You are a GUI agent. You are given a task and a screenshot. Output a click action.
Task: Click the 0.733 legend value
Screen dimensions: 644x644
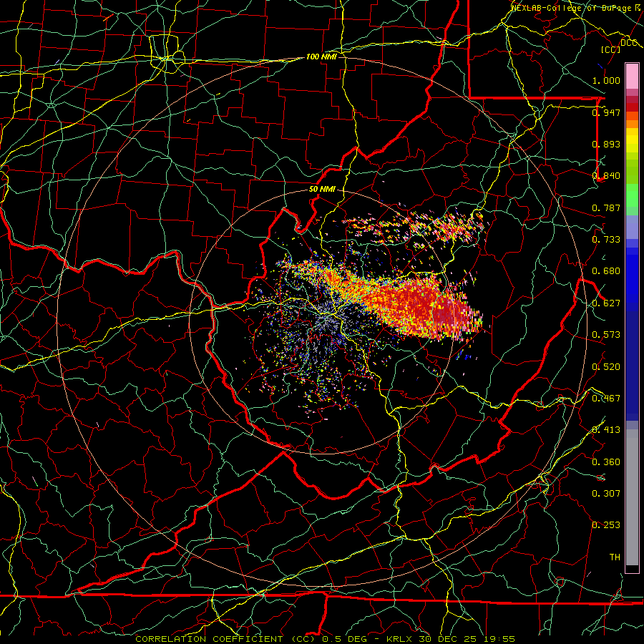point(606,239)
